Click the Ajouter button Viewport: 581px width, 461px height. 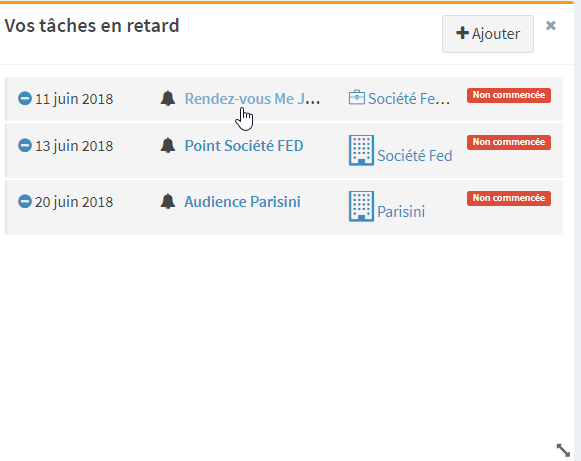(488, 34)
